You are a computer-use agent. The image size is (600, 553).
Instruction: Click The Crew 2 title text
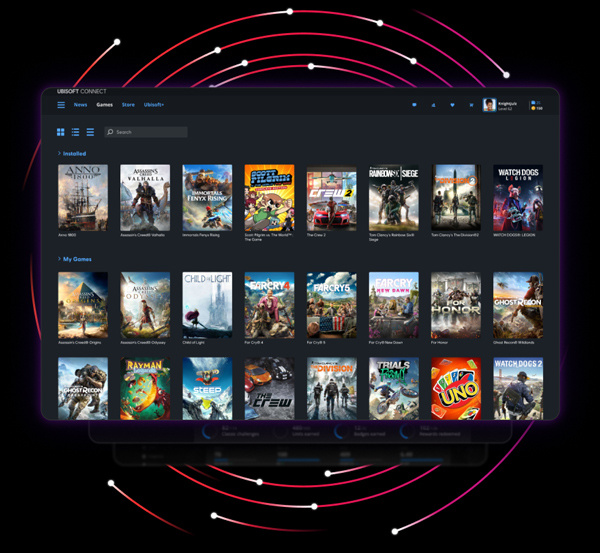[x=316, y=235]
